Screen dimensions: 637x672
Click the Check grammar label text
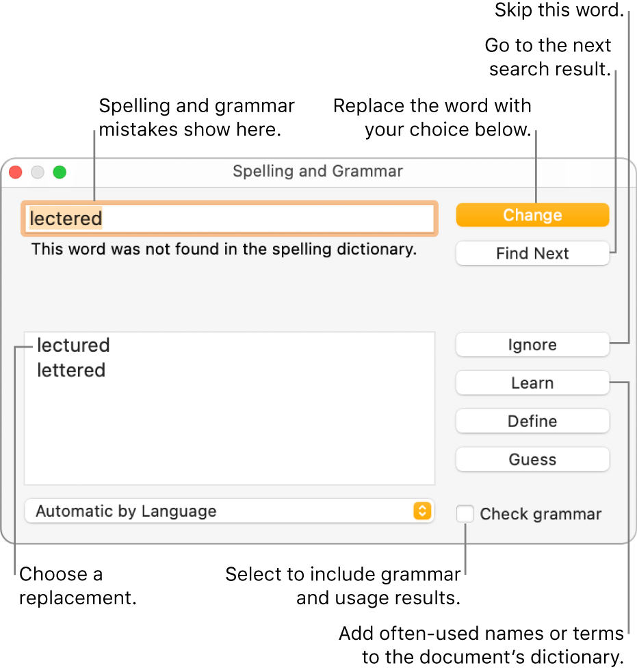point(541,514)
